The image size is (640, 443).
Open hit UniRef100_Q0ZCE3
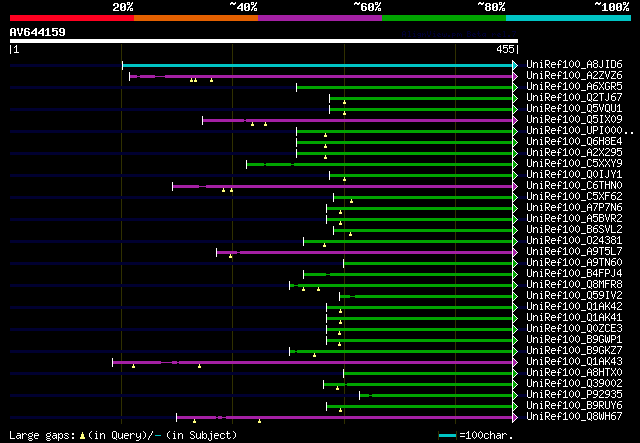pyautogui.click(x=574, y=329)
